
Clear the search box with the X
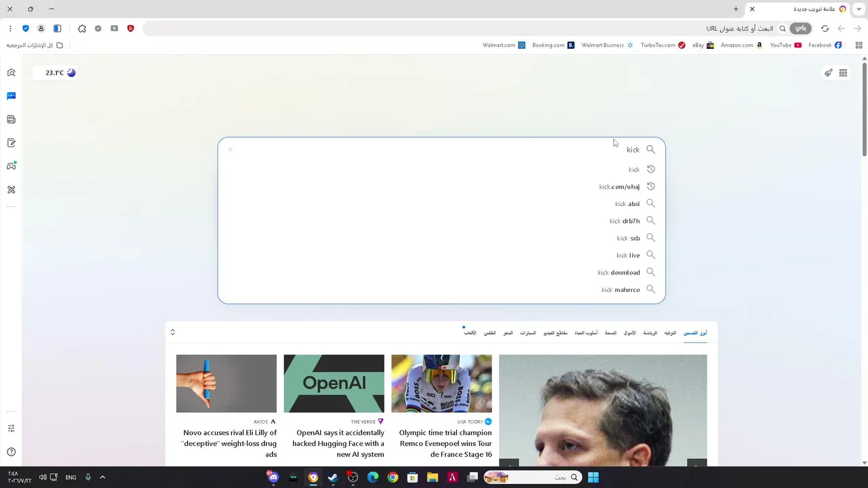[x=231, y=150]
